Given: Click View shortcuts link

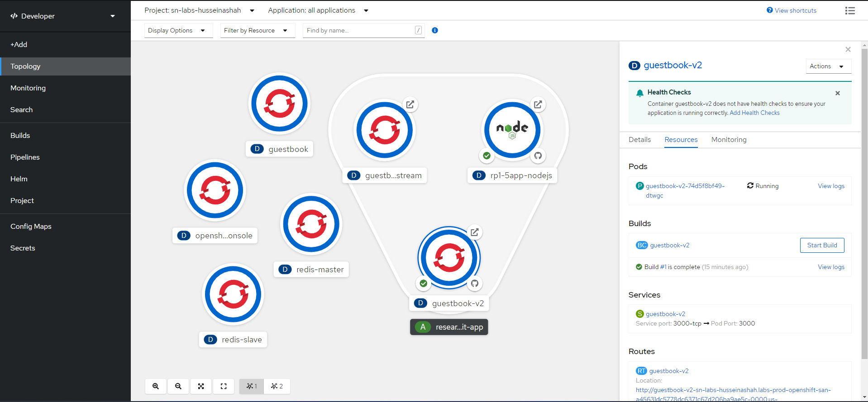Looking at the screenshot, I should 792,10.
